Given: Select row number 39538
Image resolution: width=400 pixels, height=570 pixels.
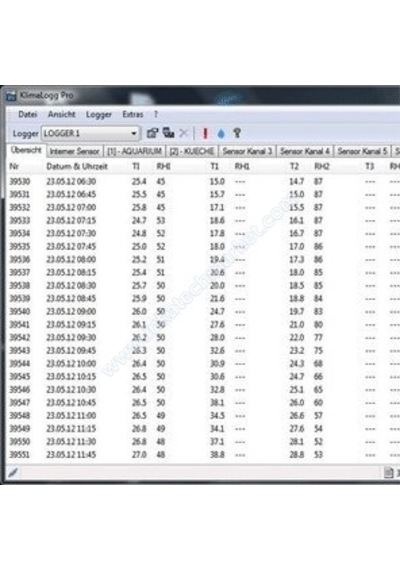Looking at the screenshot, I should pos(20,286).
